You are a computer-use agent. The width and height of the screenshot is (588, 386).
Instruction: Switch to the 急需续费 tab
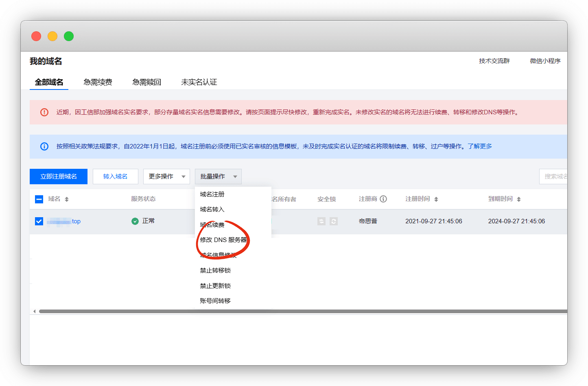(x=98, y=82)
